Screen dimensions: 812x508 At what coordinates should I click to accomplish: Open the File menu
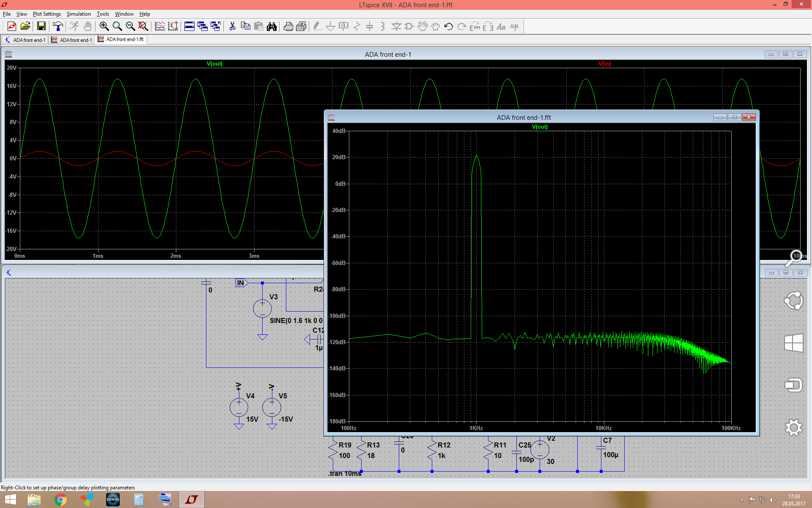tap(7, 14)
